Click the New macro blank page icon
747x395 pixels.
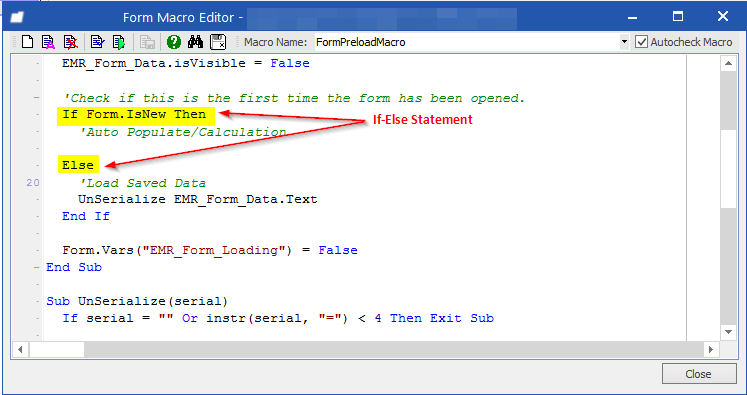[28, 42]
